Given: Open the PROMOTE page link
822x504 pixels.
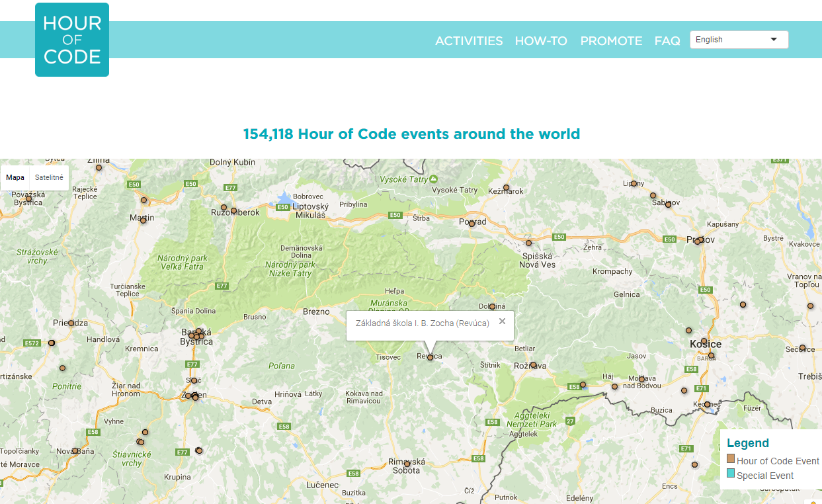Looking at the screenshot, I should tap(611, 41).
